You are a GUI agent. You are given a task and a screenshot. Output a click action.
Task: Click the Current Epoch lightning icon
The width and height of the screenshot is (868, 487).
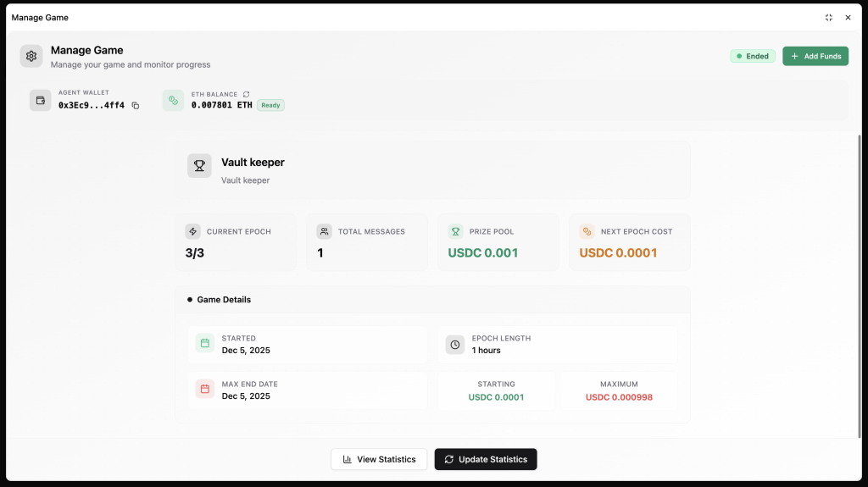pyautogui.click(x=193, y=231)
